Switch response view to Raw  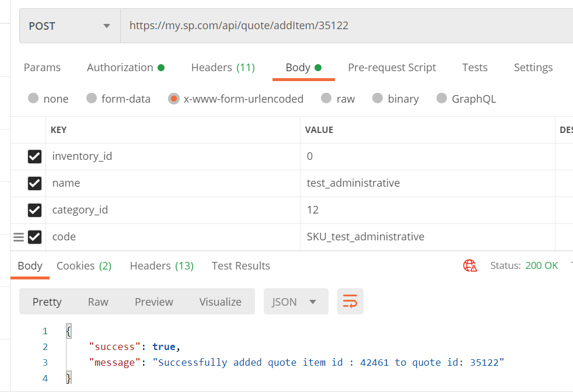98,302
